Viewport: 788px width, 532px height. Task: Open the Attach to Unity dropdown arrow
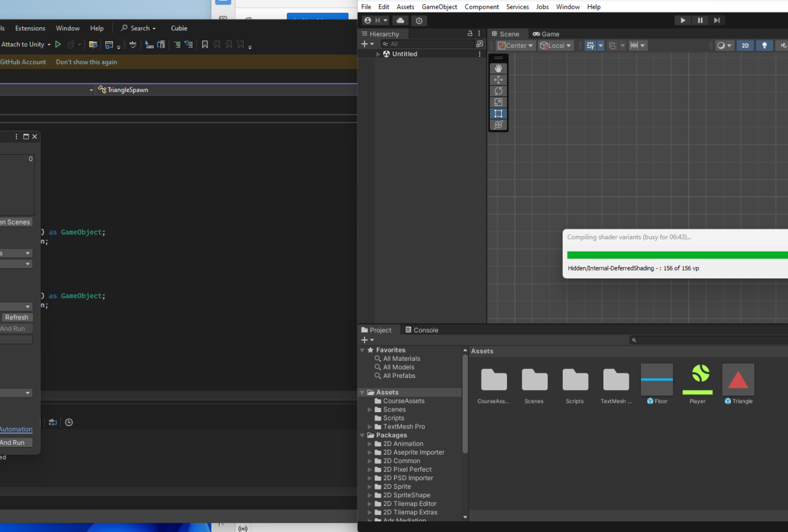[x=49, y=44]
